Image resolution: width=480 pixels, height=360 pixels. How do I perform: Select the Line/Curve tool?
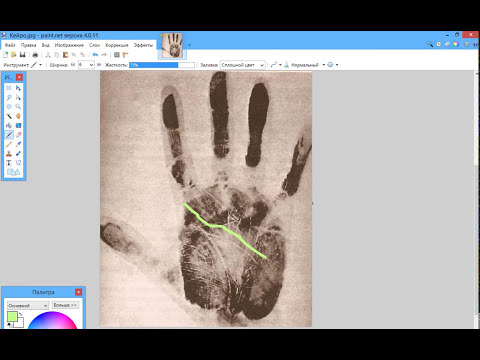18,163
